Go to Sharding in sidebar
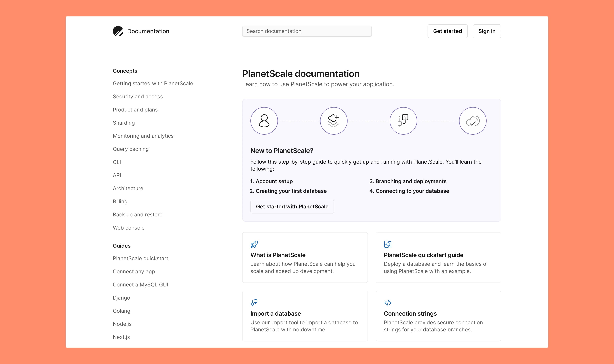 click(x=124, y=123)
